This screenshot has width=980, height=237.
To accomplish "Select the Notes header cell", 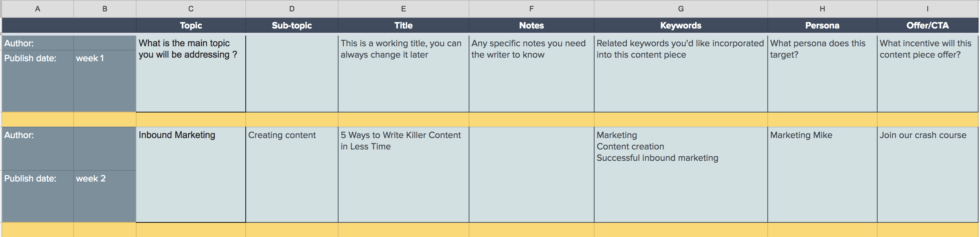I will tap(531, 25).
